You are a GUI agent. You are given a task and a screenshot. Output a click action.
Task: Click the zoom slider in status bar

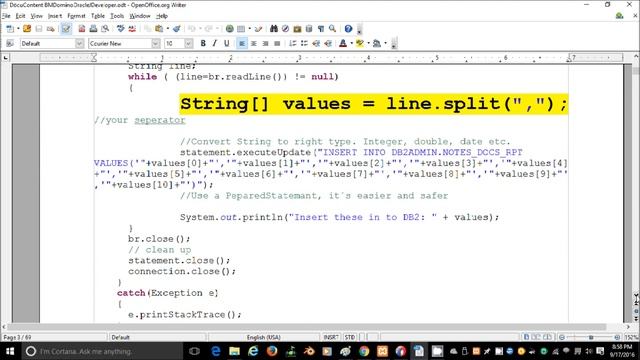pos(590,338)
